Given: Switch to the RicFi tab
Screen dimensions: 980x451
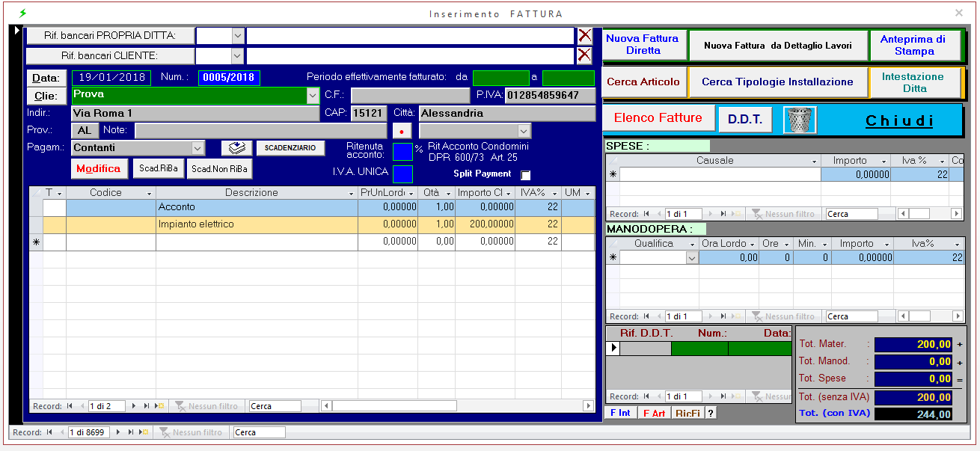Looking at the screenshot, I should tap(687, 413).
